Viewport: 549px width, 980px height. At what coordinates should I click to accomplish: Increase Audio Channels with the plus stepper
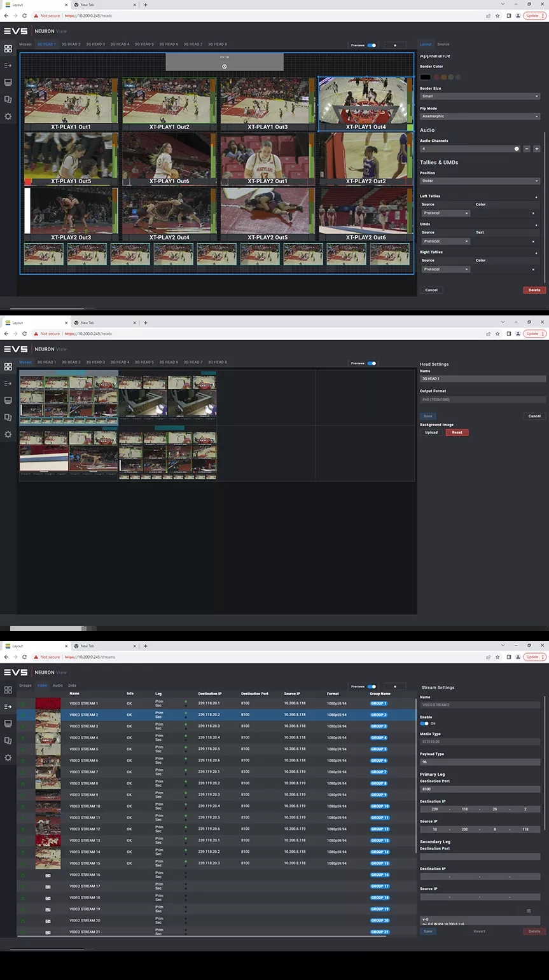click(536, 149)
